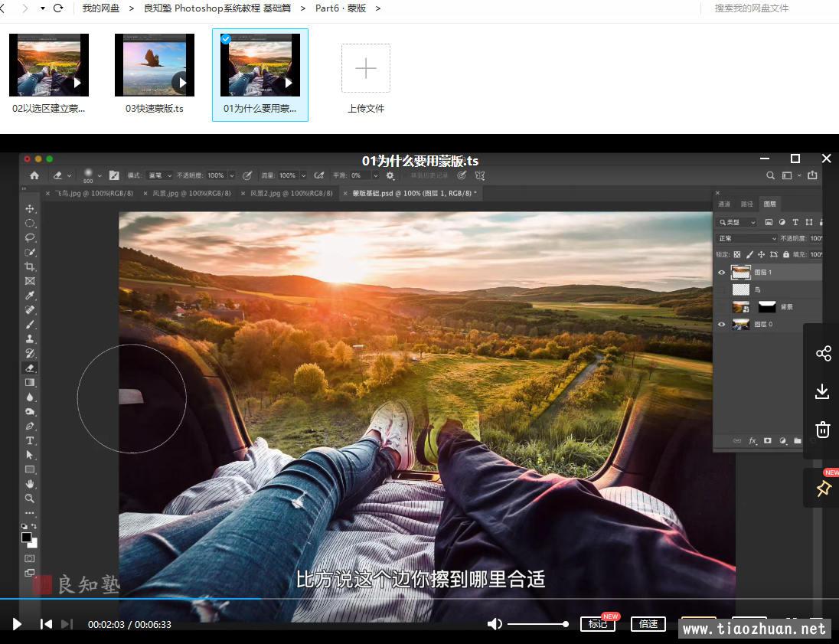Toggle visibility eye of 图层 0
The width and height of the screenshot is (839, 644).
721,325
